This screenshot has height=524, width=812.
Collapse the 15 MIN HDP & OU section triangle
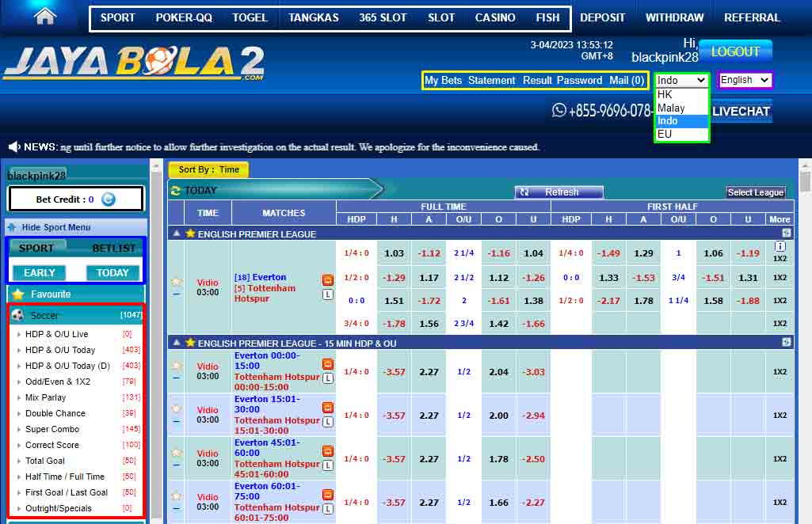(177, 343)
